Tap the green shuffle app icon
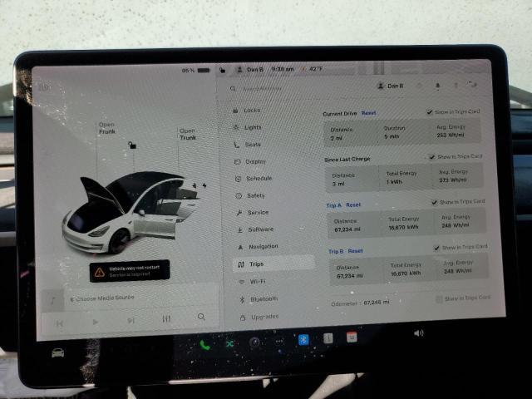Image resolution: width=532 pixels, height=399 pixels. (x=229, y=344)
